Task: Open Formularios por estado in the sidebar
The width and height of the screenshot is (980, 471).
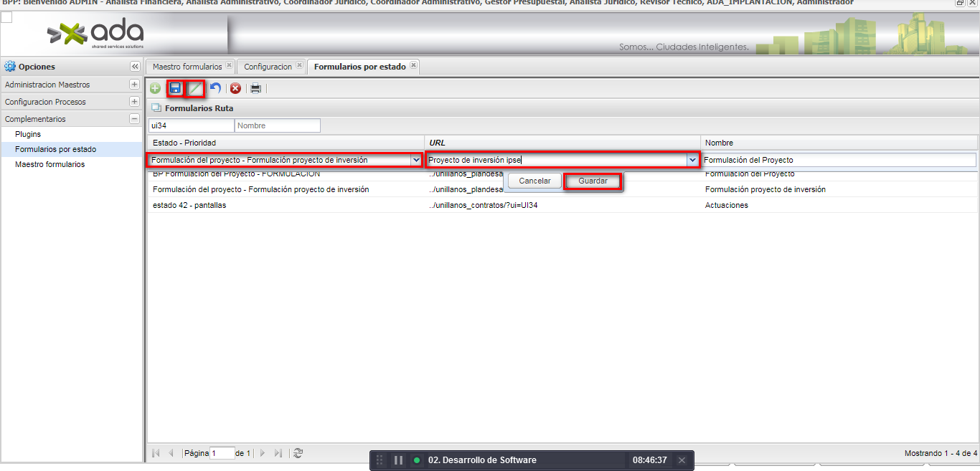Action: click(x=55, y=149)
